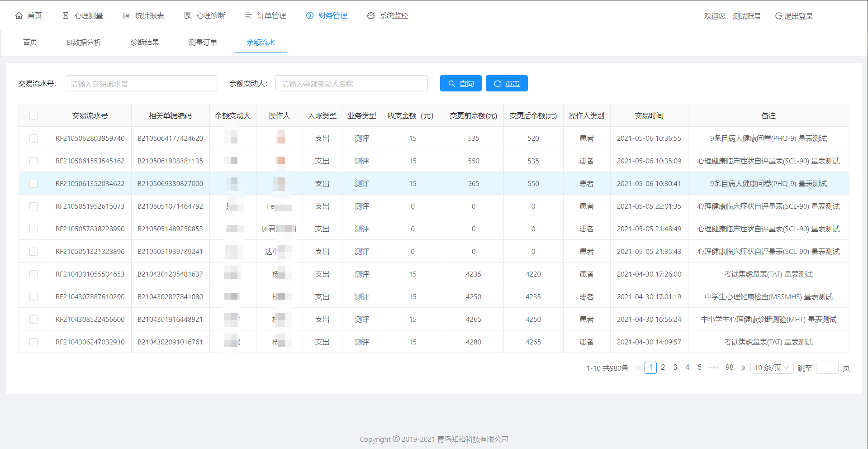Screen dimensions: 868x449
Task: Select checkbox for row RF2104301055504653
Action: pyautogui.click(x=33, y=274)
